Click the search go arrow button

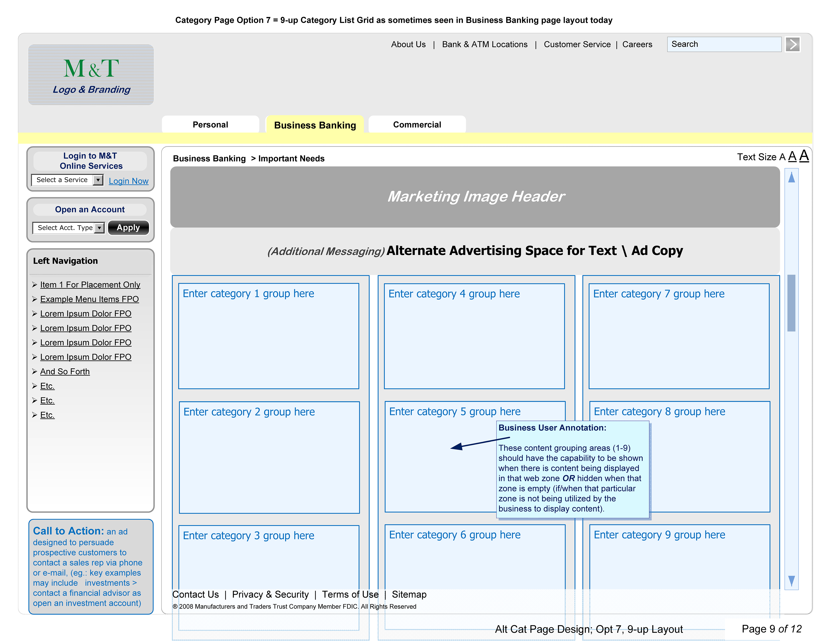tap(792, 44)
